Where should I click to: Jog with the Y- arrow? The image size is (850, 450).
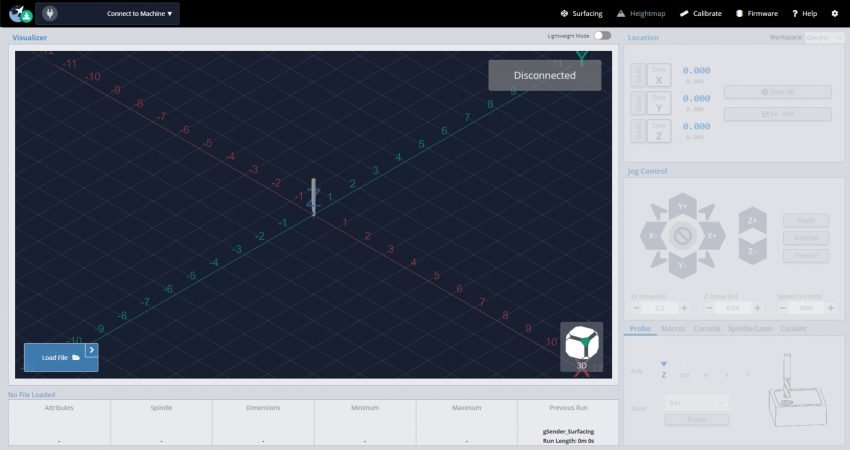click(682, 266)
